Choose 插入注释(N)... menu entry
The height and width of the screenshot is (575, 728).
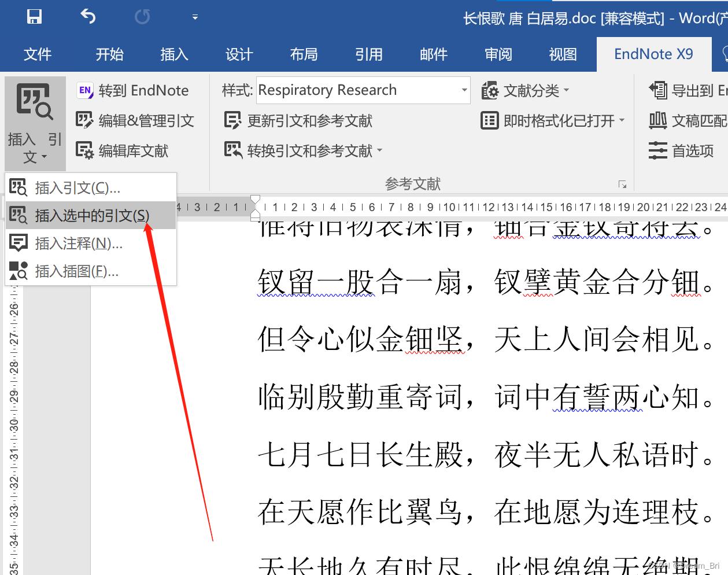tap(91, 243)
